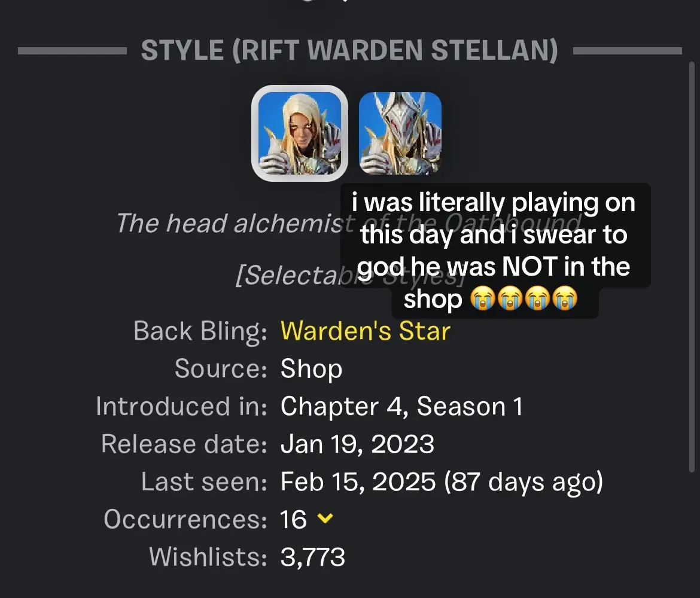Screen dimensions: 700x598
Task: Select the unhelmeted Stellan style icon
Action: coord(300,133)
